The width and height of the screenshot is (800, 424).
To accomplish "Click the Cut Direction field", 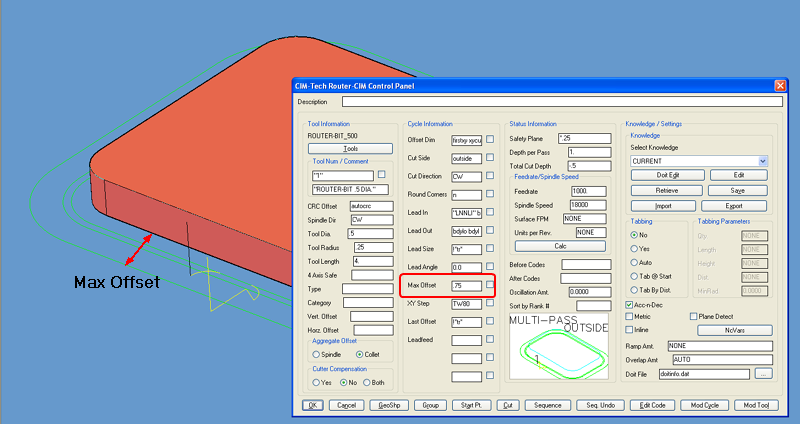I will point(466,177).
